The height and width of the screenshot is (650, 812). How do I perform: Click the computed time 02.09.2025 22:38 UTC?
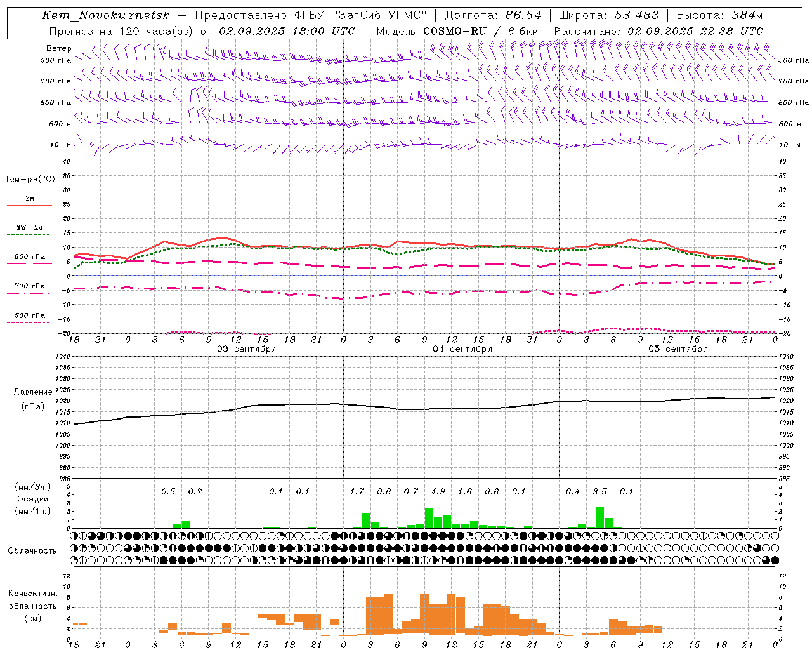(695, 31)
